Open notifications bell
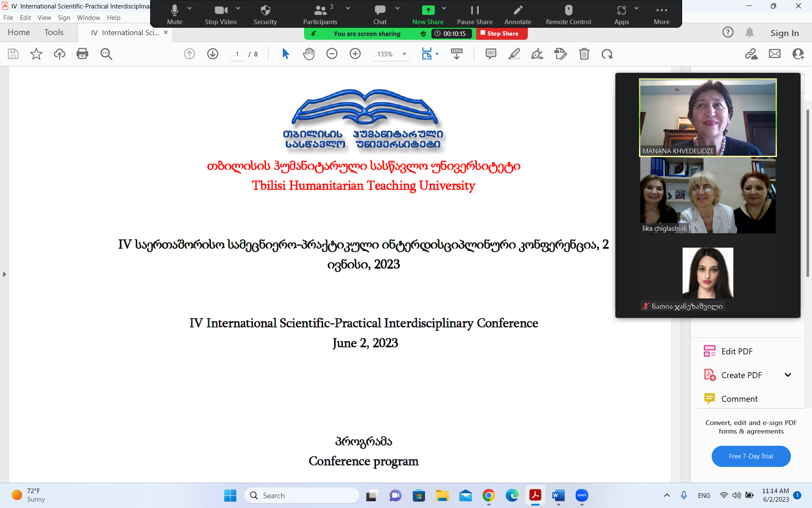The image size is (812, 508). (x=749, y=32)
